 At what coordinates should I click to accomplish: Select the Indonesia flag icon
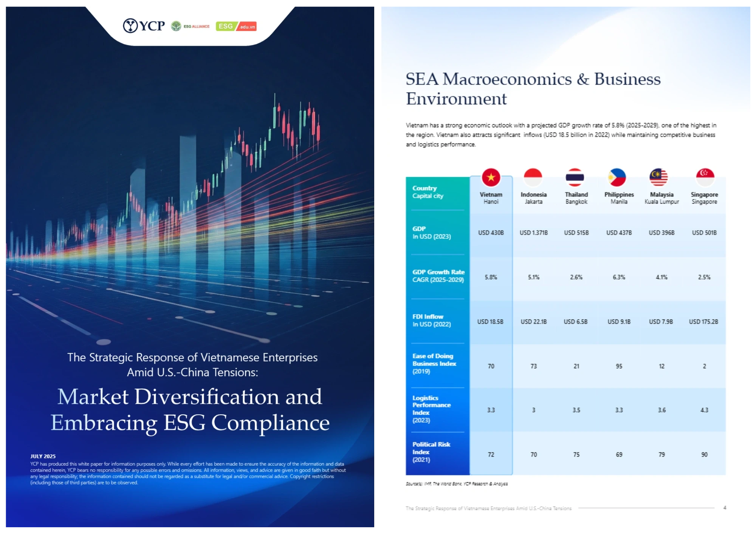pos(533,177)
